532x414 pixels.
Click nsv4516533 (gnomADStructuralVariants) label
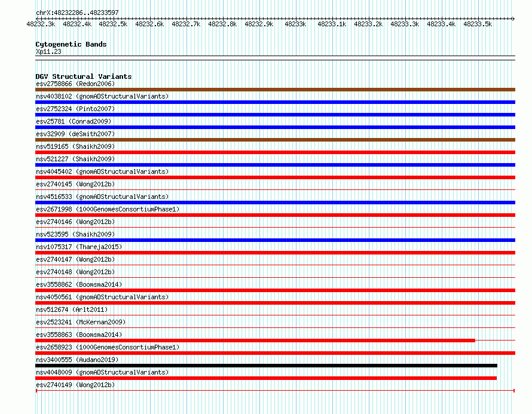pos(102,197)
